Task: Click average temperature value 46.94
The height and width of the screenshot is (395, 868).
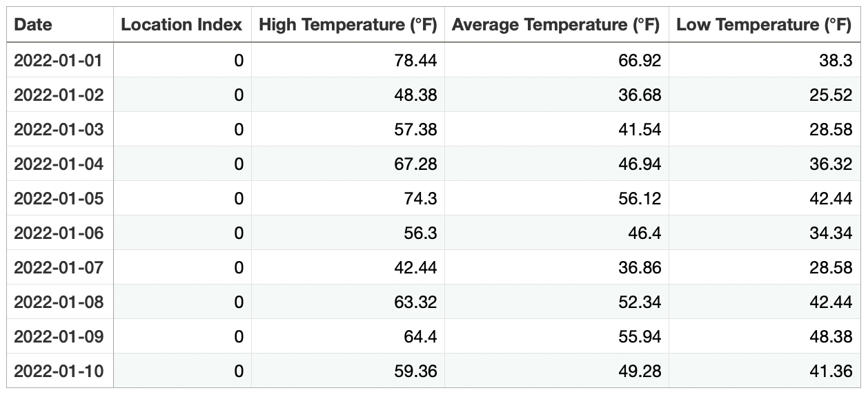Action: [639, 164]
